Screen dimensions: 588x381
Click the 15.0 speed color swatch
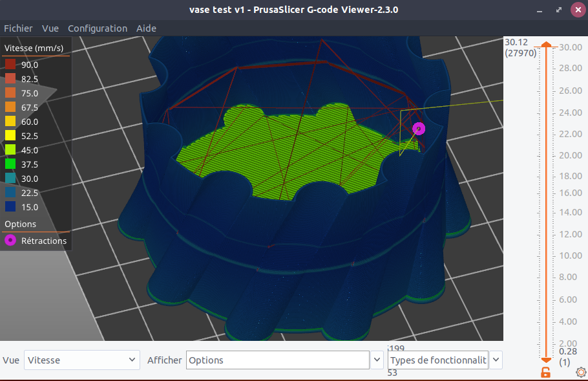point(10,207)
